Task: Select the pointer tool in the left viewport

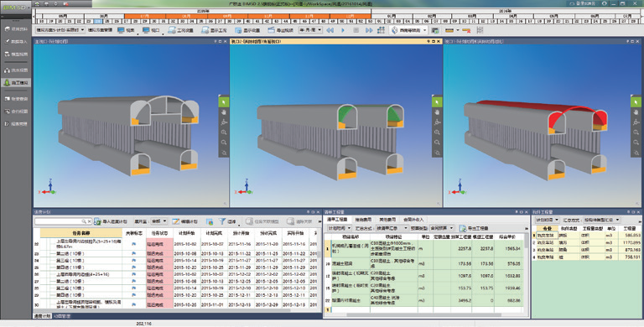Action: point(224,101)
